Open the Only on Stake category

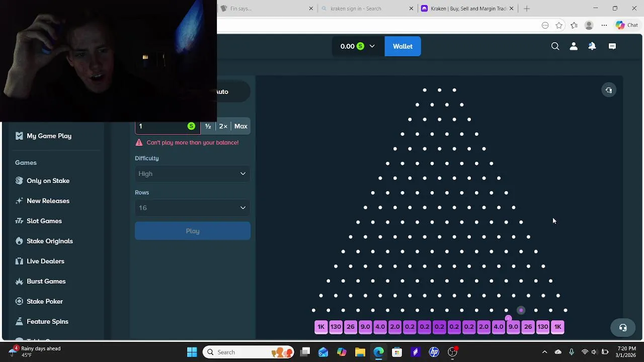[x=48, y=180]
